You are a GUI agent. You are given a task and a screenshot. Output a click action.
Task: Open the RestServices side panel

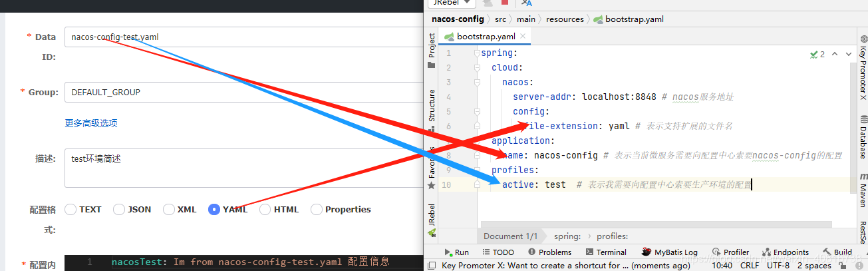(x=863, y=231)
